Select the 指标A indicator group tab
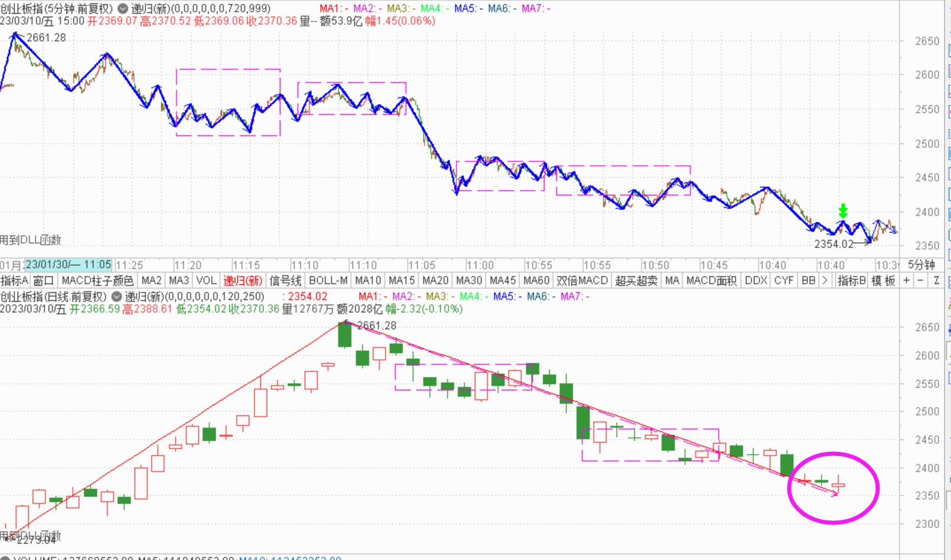The width and height of the screenshot is (951, 560). click(14, 281)
